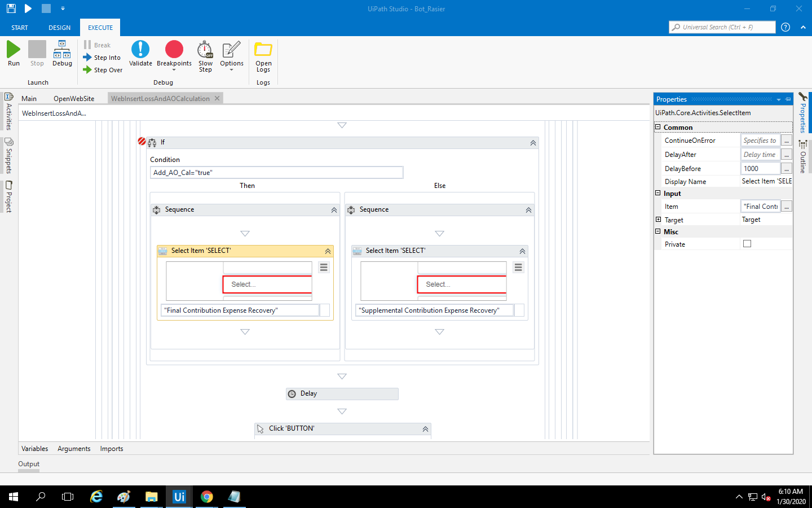
Task: Toggle the Private checkbox
Action: tap(747, 244)
